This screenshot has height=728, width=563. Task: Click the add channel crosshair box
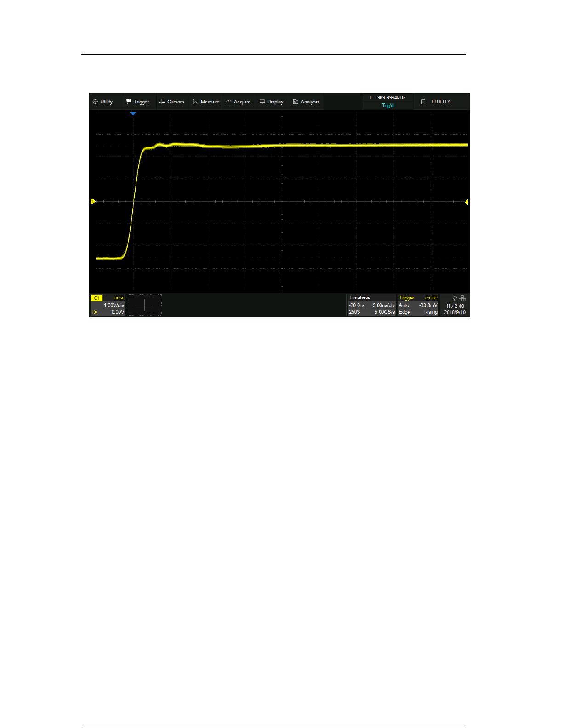(x=144, y=305)
